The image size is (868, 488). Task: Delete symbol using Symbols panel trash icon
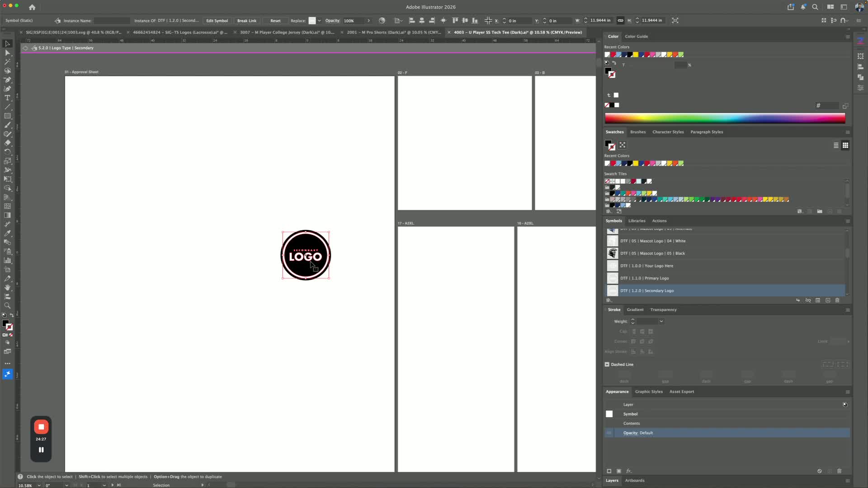(x=837, y=300)
